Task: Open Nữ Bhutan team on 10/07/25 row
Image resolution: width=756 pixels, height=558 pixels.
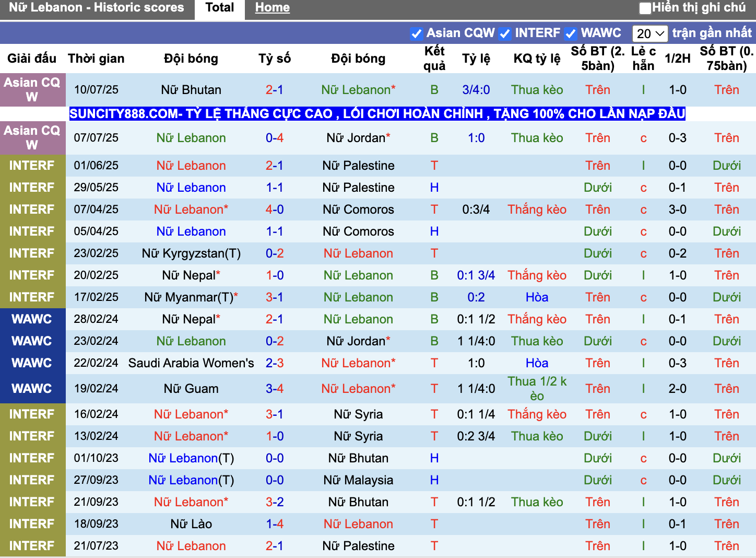Action: (x=191, y=90)
